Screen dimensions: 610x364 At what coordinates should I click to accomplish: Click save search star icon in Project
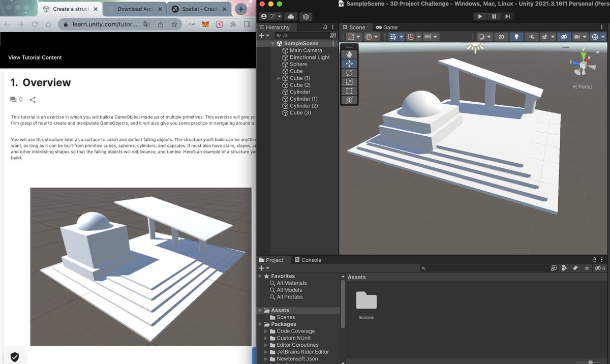[587, 268]
